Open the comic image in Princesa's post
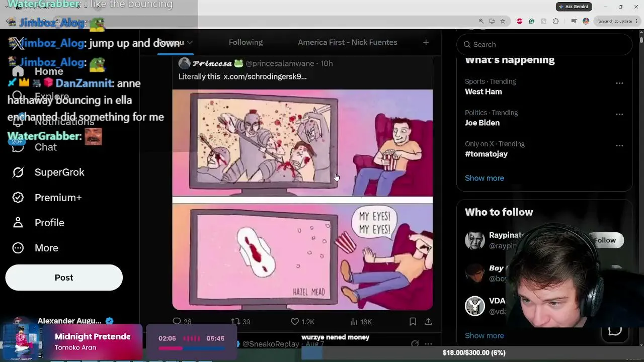The height and width of the screenshot is (362, 644). point(302,200)
